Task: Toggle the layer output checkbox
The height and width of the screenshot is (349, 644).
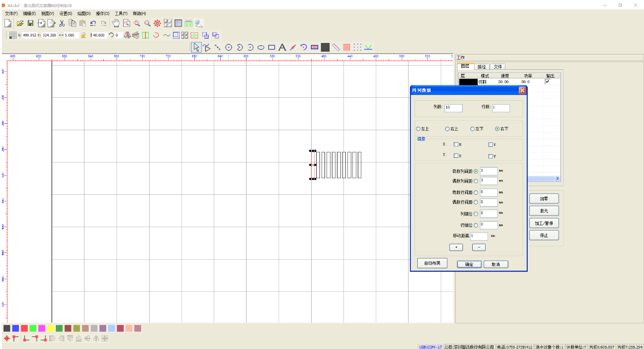Action: point(548,82)
